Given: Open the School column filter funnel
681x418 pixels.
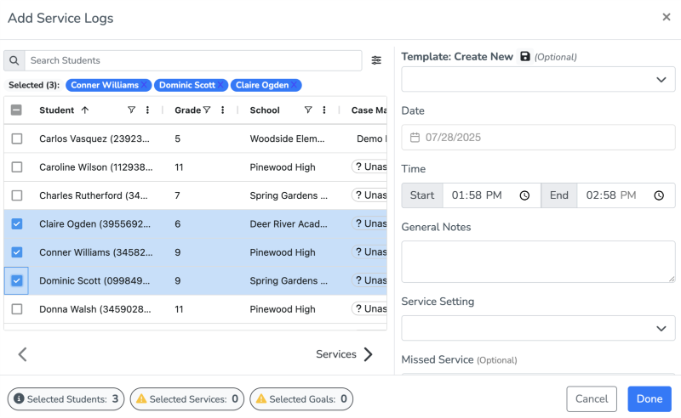Looking at the screenshot, I should point(308,110).
